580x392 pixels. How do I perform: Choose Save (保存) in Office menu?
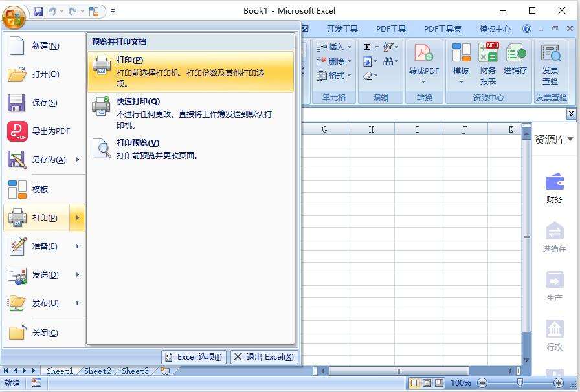45,102
